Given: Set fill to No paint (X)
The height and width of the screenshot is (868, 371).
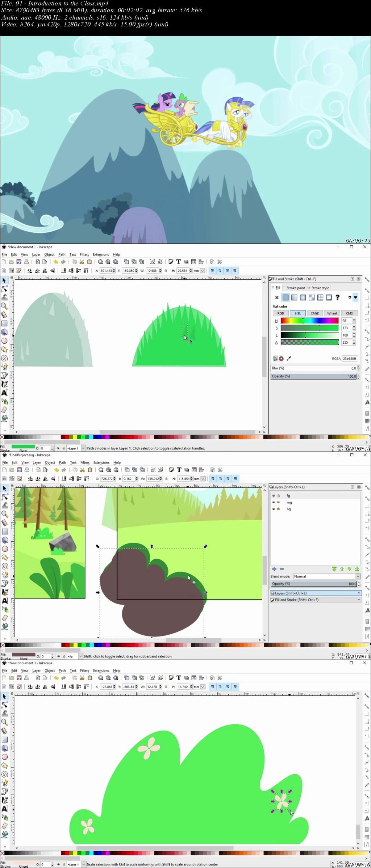Looking at the screenshot, I should (277, 297).
